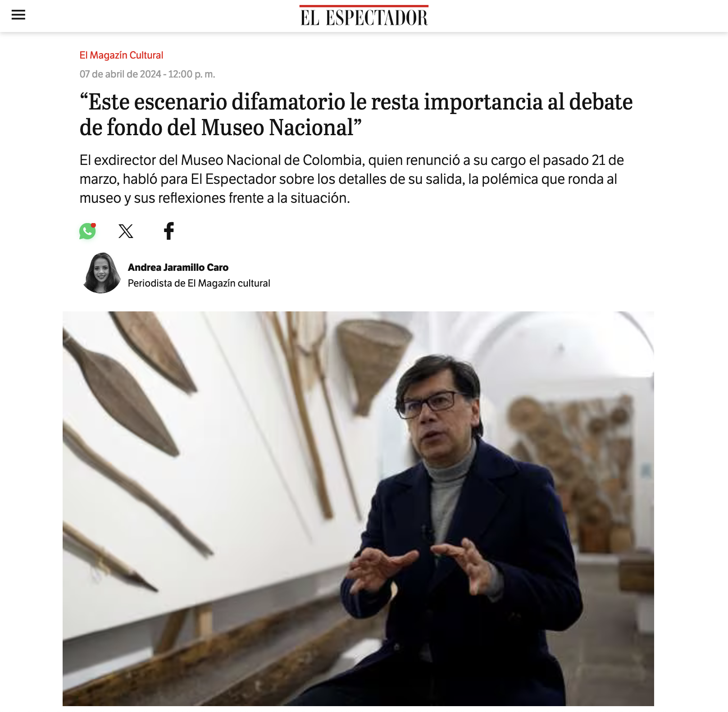Click the El Espectador logo
The width and height of the screenshot is (728, 712).
click(x=364, y=16)
